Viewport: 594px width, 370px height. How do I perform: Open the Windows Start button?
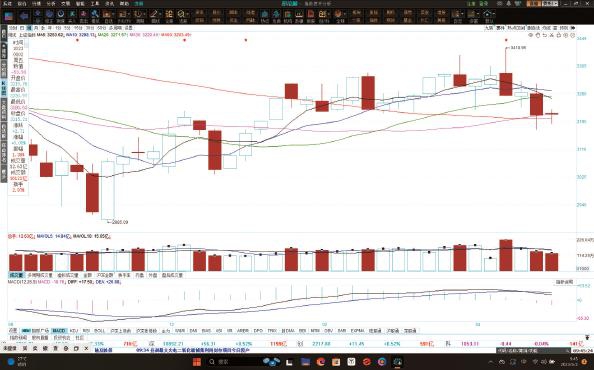[197, 362]
